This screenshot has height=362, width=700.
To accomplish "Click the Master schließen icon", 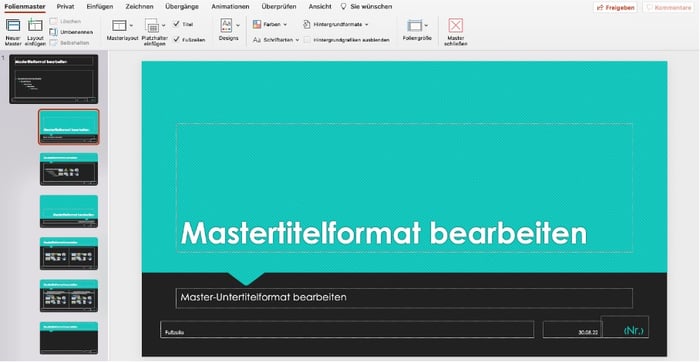I will tap(455, 25).
